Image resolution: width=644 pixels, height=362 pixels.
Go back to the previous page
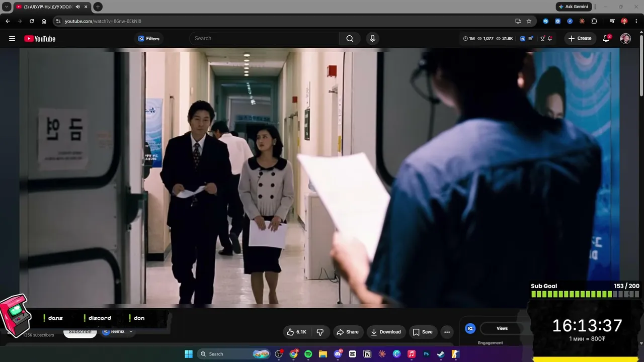point(8,21)
